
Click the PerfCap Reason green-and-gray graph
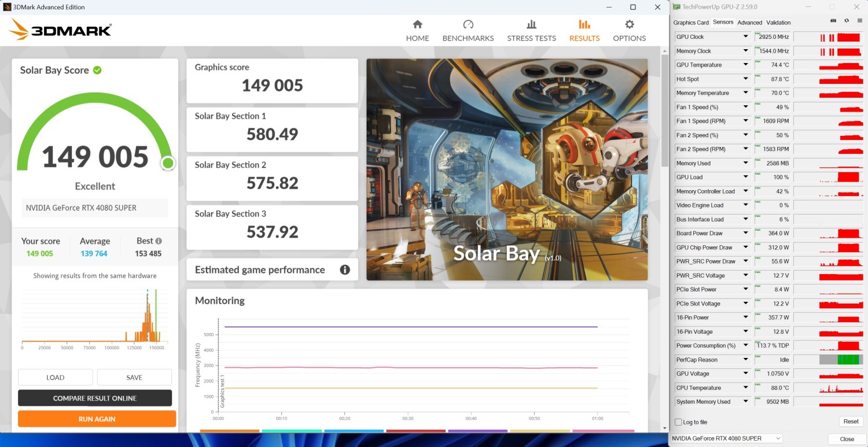pos(829,360)
